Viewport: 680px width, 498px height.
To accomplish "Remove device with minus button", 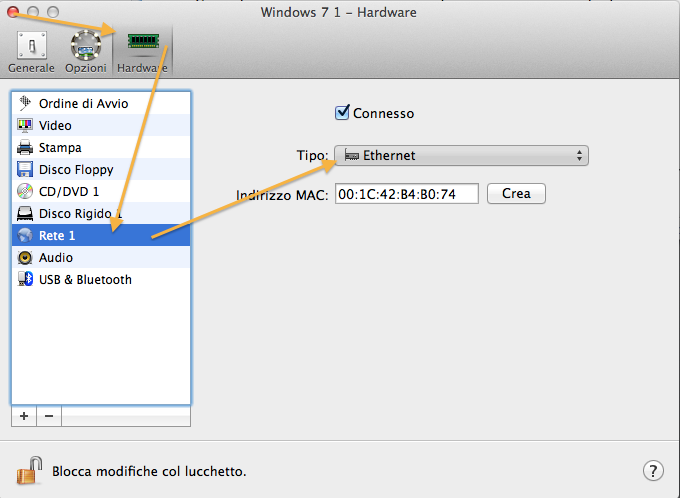I will coord(49,416).
